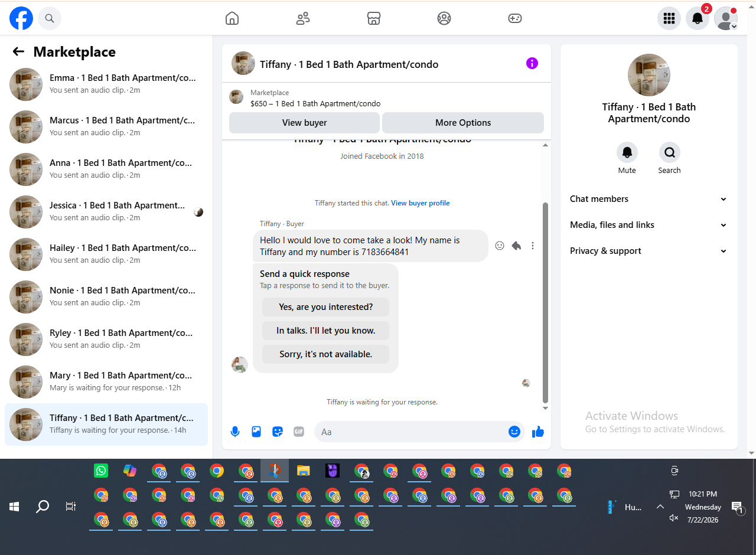The width and height of the screenshot is (756, 555).
Task: Send quick response 'Yes, are you interested?'
Action: [325, 307]
